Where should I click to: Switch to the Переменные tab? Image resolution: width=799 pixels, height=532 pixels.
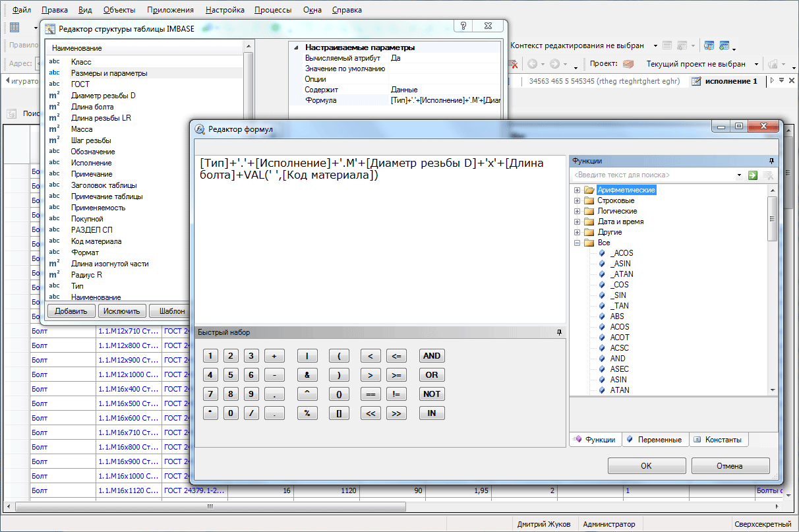click(x=654, y=440)
